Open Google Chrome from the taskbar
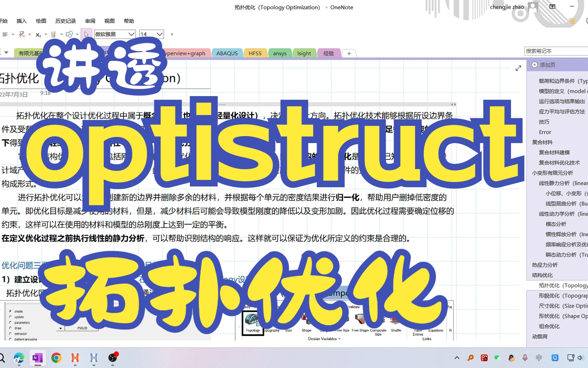 [56, 358]
